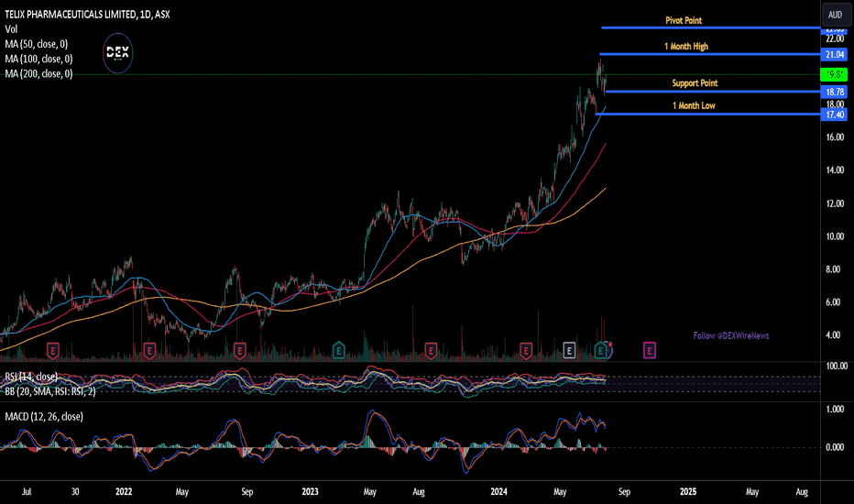Click the 2022 label on time axis
The image size is (854, 504).
click(x=124, y=491)
